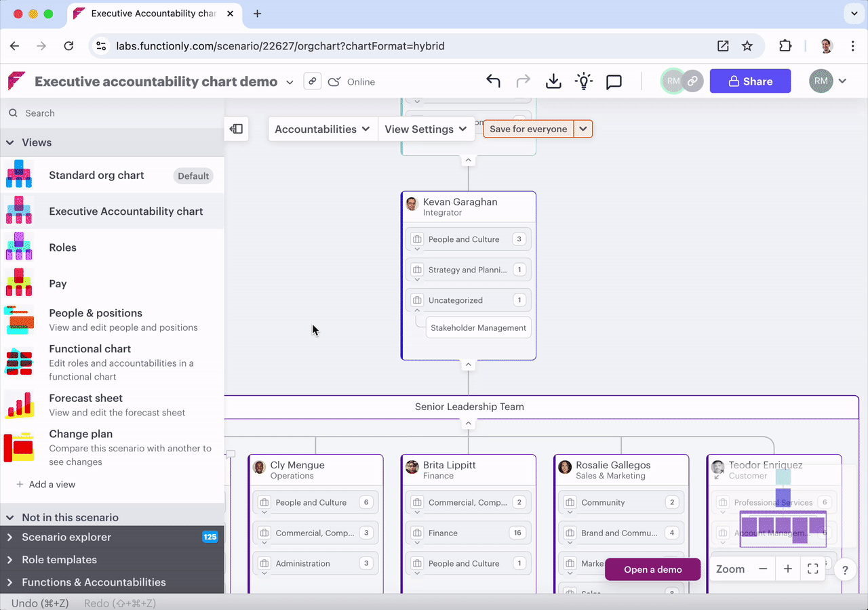
Task: Collapse Kevan Garaghan's Uncategorized accountability group
Action: [x=417, y=310]
